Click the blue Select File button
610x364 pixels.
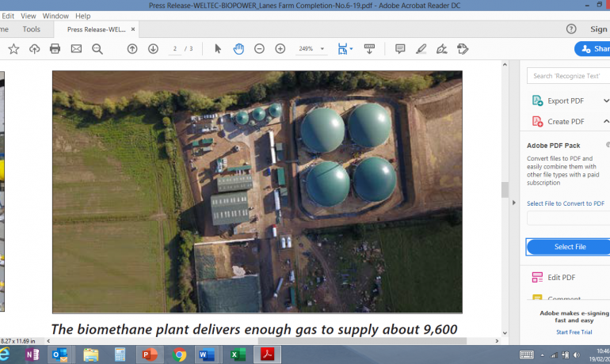tap(569, 247)
